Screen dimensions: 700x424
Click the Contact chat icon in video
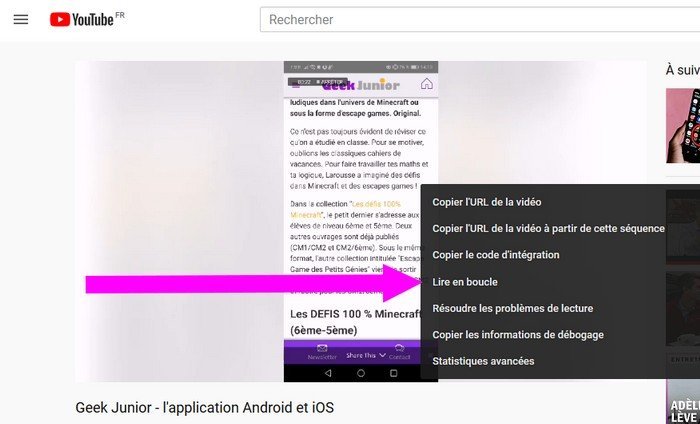[400, 348]
